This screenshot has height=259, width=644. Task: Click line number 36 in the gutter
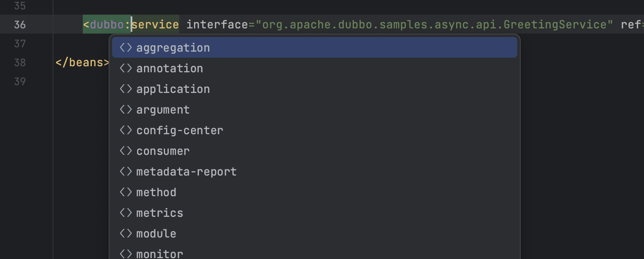click(20, 25)
